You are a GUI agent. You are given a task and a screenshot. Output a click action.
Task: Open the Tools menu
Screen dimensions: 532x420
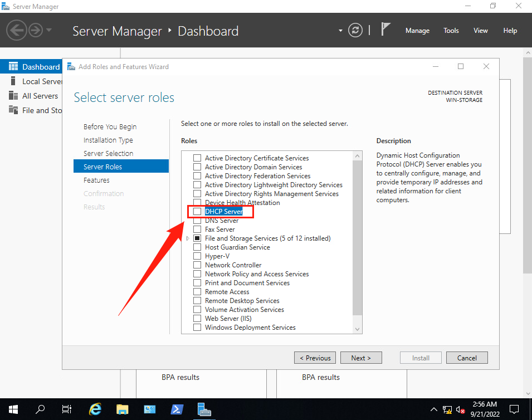(x=451, y=31)
